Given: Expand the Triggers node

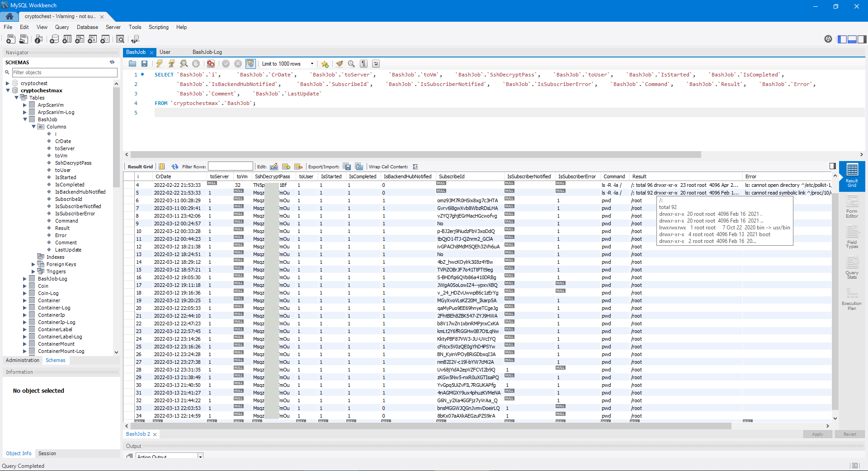Looking at the screenshot, I should (33, 271).
